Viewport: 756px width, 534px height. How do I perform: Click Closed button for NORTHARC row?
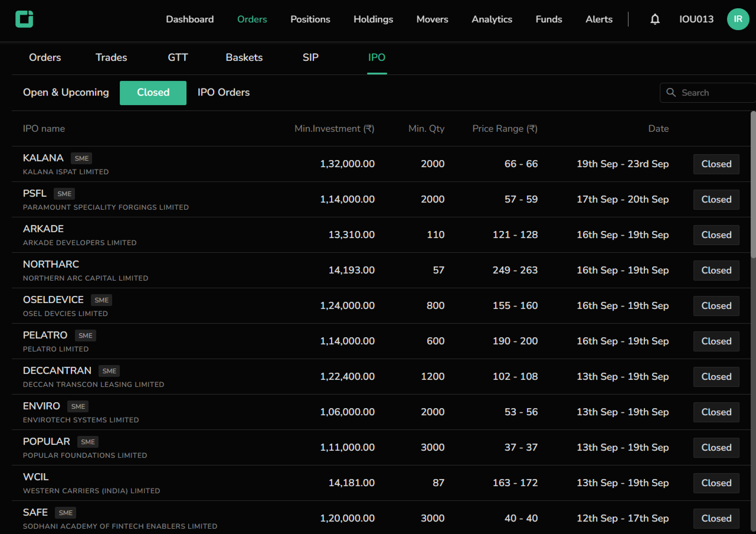click(716, 270)
